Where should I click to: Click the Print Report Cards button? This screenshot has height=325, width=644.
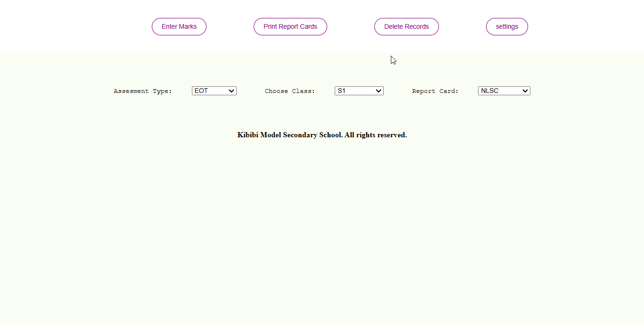(x=290, y=27)
